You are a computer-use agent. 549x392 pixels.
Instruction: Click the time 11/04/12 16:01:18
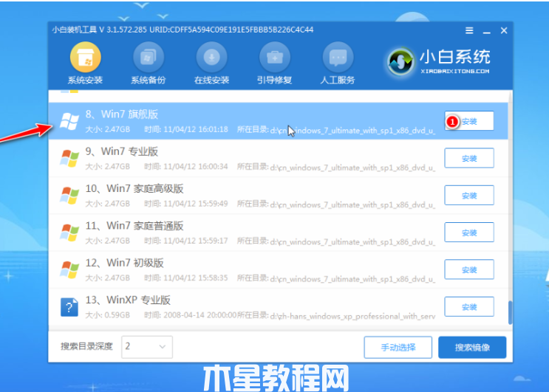pos(196,129)
